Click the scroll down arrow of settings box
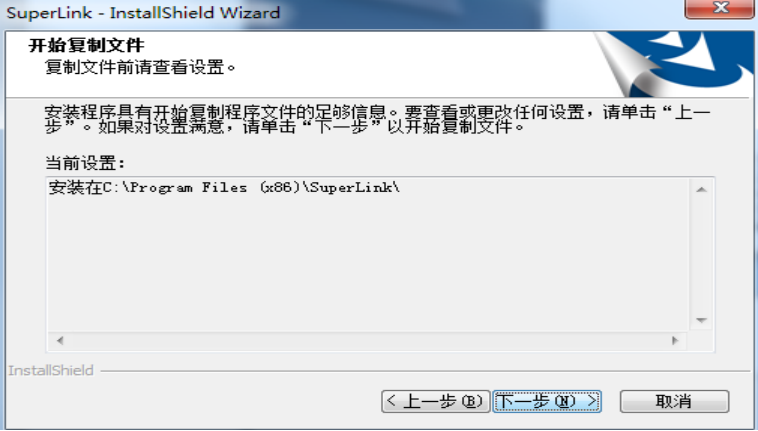The image size is (758, 431). (x=701, y=320)
